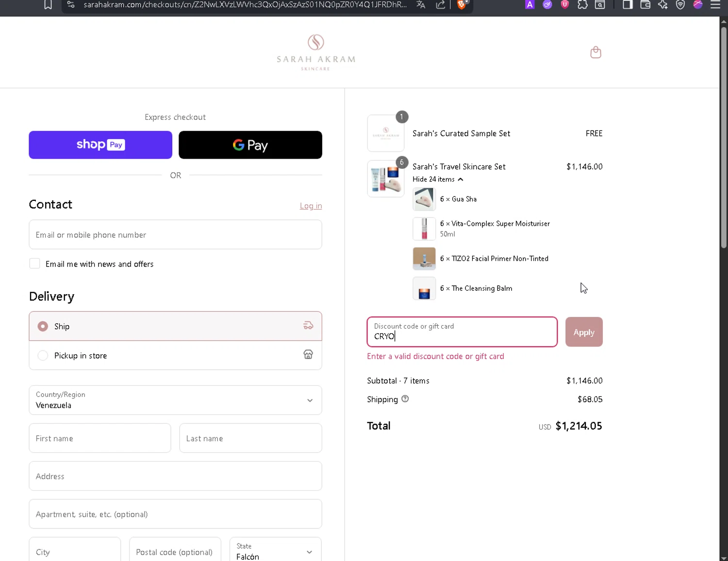Click the First name field
Viewport: 728px width, 561px height.
tap(100, 438)
